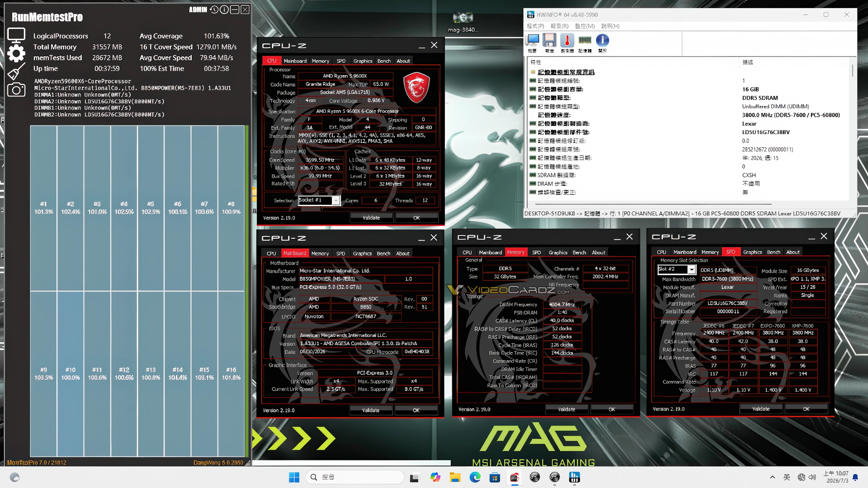Select Mainboard tab in CPU-Z Memory window
This screenshot has height=488, width=868.
click(490, 253)
